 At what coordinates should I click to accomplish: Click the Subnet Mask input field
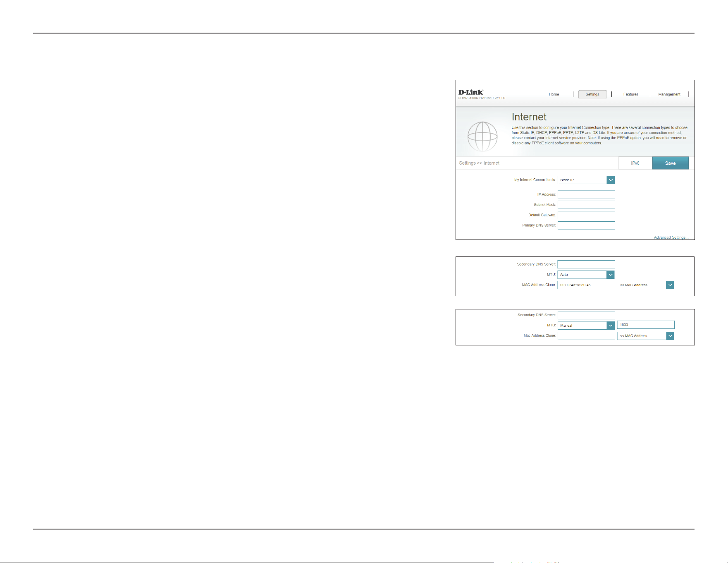[586, 205]
